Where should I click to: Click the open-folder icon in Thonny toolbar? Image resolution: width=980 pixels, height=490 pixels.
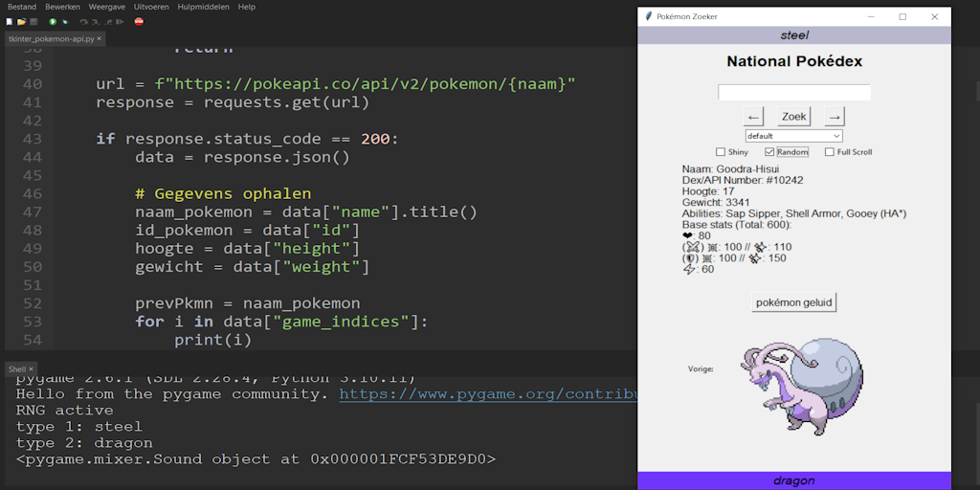click(21, 22)
